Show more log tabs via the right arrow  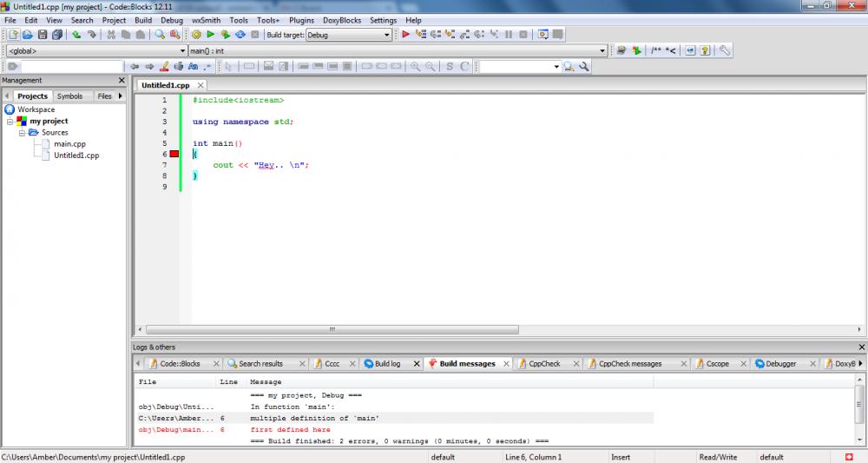[x=860, y=364]
